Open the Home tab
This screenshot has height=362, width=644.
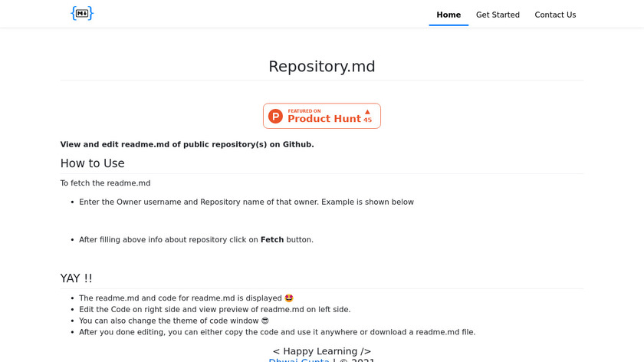(x=449, y=15)
